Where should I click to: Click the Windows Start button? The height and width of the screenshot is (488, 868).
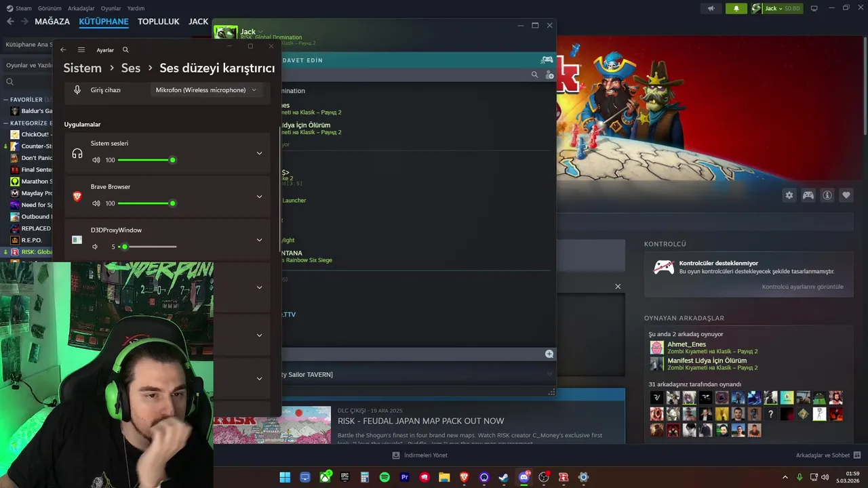[285, 477]
